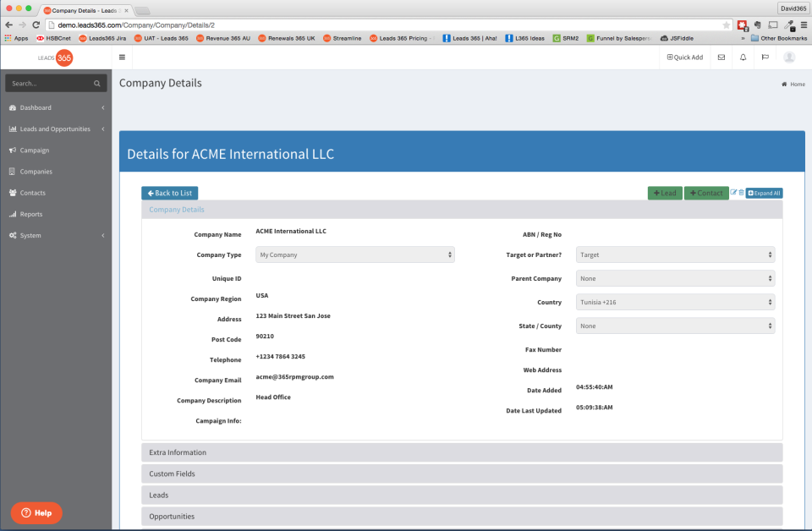Image resolution: width=812 pixels, height=531 pixels.
Task: Open the Company Type dropdown
Action: click(354, 255)
